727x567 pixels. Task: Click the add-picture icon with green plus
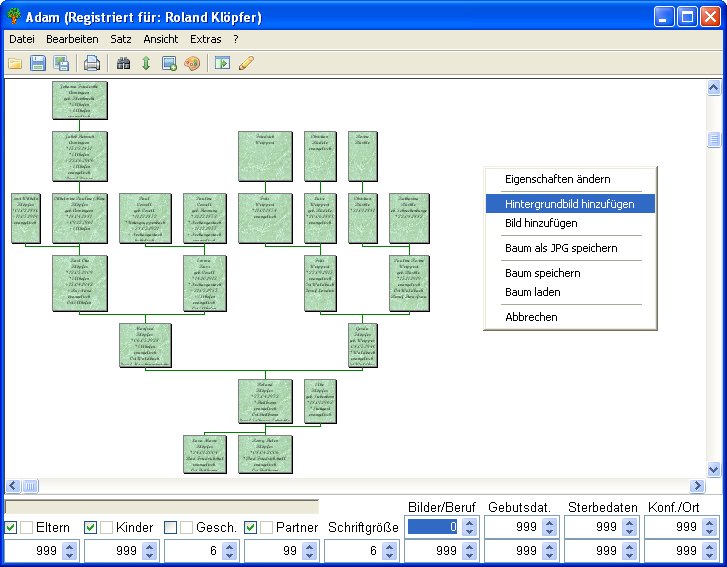point(169,63)
